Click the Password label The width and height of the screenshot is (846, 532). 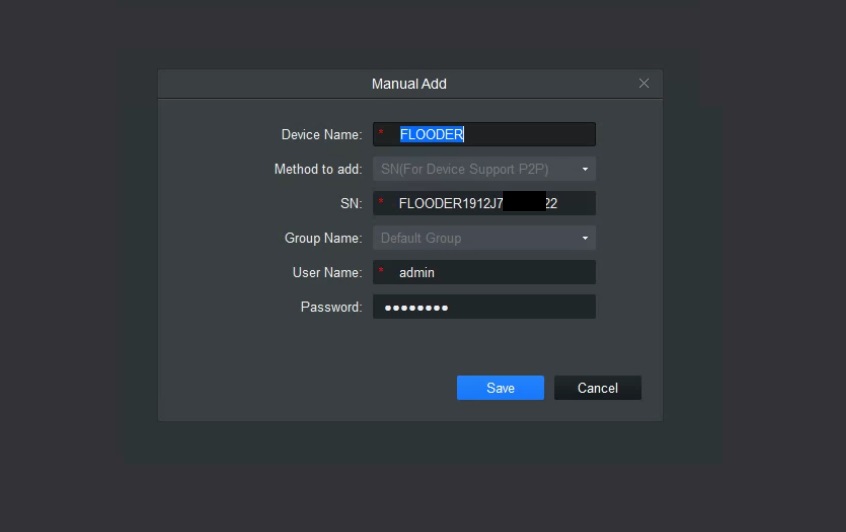(331, 308)
